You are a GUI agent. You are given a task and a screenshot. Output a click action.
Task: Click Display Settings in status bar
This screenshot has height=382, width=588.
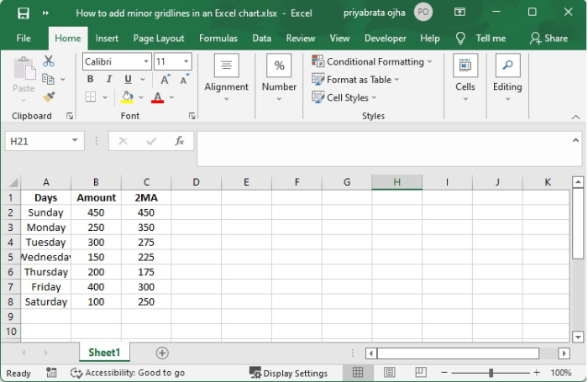[288, 373]
